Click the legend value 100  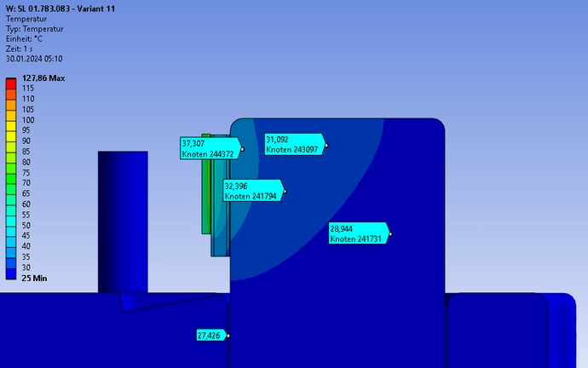point(28,120)
